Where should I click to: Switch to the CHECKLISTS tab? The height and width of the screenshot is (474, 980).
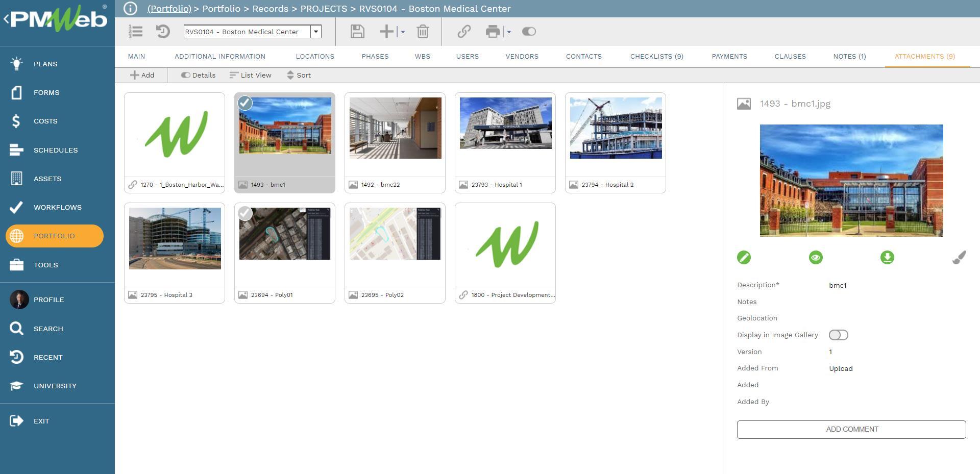click(x=656, y=57)
